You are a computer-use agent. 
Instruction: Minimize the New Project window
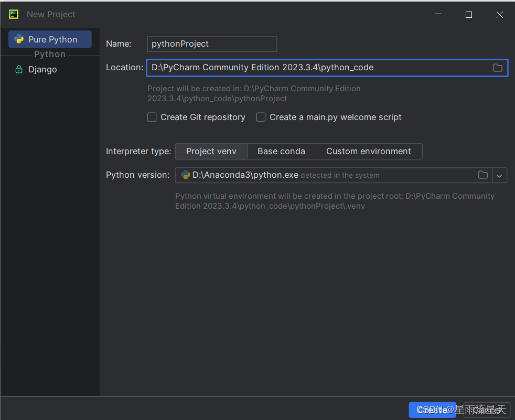click(x=438, y=15)
